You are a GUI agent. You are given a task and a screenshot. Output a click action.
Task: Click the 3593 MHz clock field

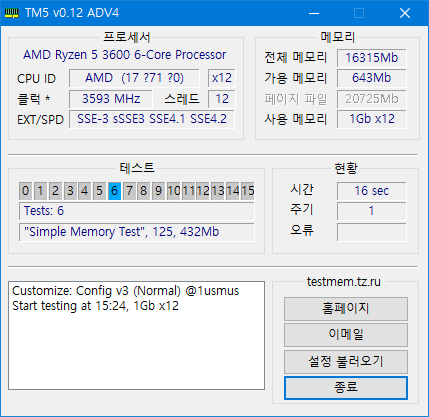(111, 99)
